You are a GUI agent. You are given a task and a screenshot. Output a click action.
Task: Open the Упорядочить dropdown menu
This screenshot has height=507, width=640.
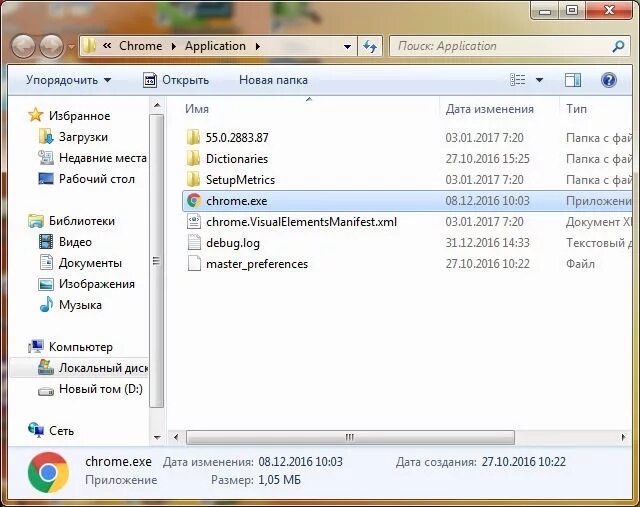pyautogui.click(x=69, y=80)
